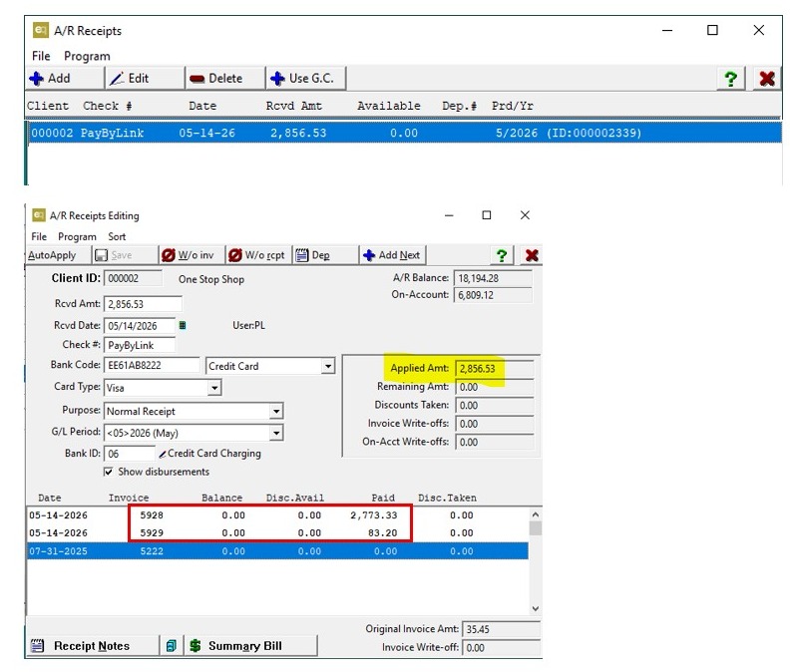This screenshot has height=672, width=790.
Task: Open help in A/R Receipts window
Action: click(730, 79)
